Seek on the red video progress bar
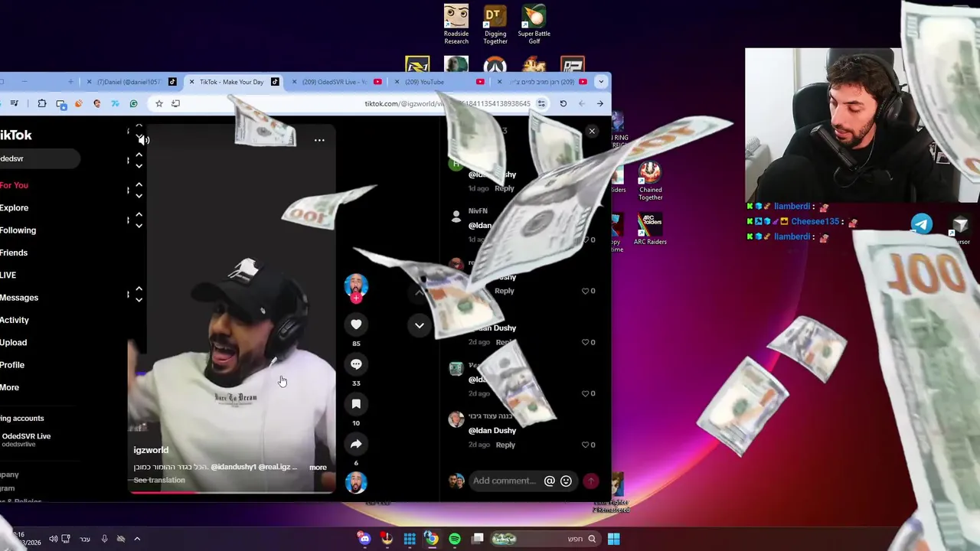 [232, 492]
